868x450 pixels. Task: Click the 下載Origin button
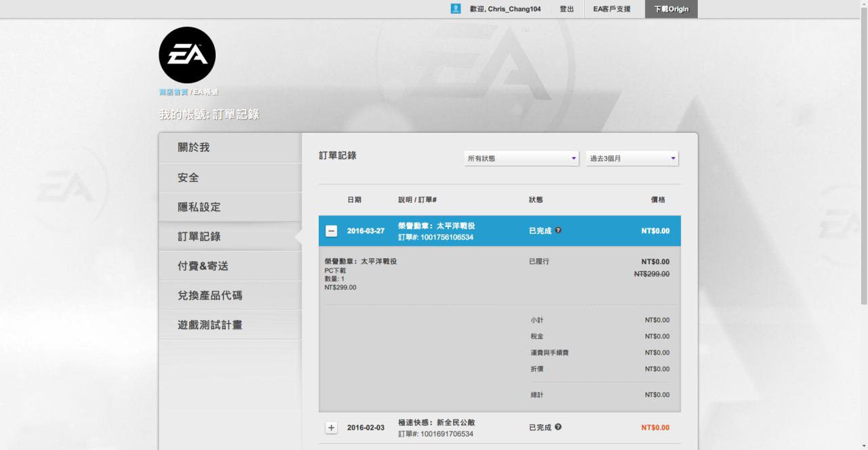[x=671, y=9]
